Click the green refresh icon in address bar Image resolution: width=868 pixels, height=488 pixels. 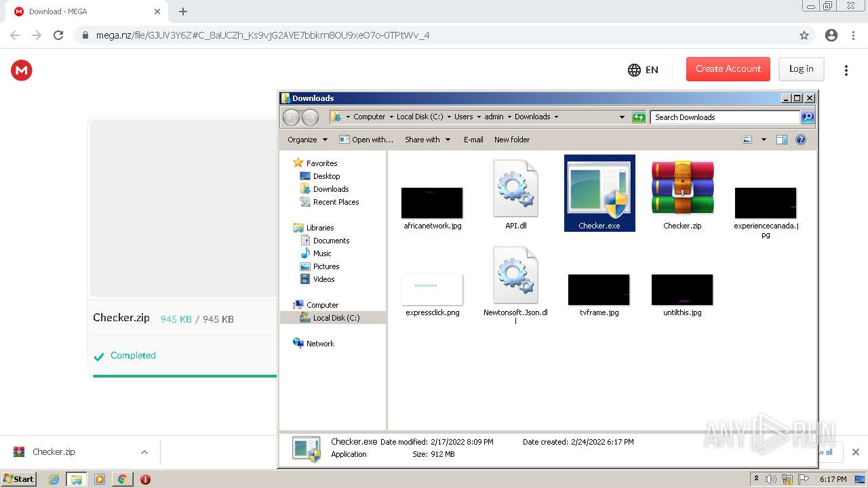click(x=639, y=117)
